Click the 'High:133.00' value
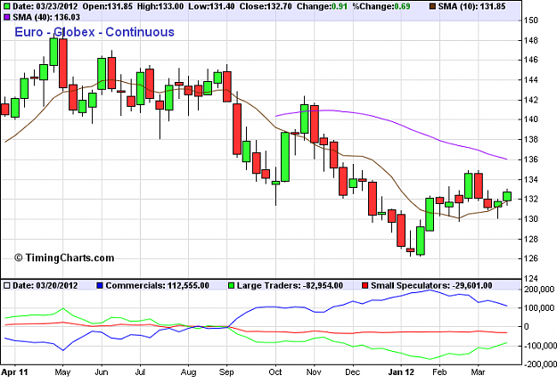The image size is (557, 392). [x=160, y=6]
